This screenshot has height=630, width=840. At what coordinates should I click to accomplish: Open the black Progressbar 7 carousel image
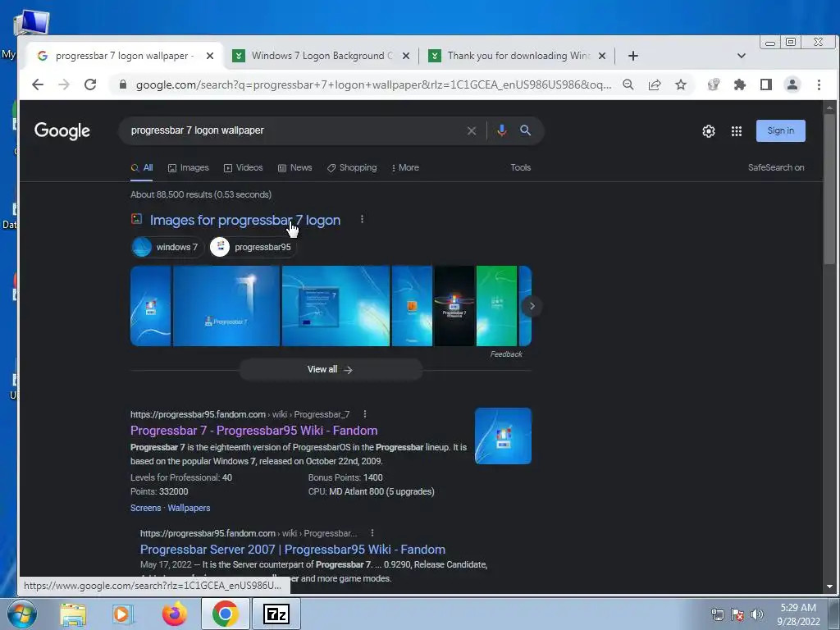click(454, 306)
